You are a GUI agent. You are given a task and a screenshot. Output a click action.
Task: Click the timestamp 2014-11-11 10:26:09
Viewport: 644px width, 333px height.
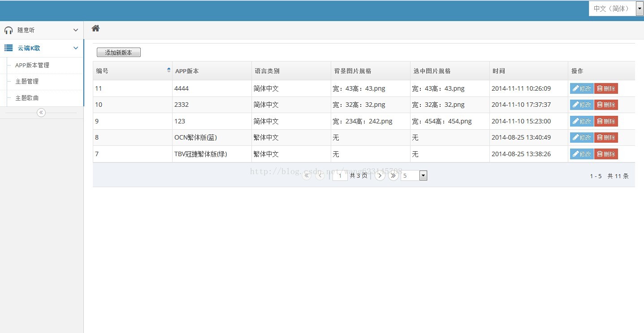point(521,88)
